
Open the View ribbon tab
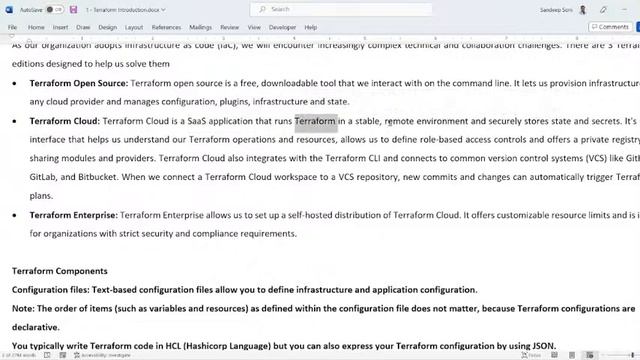(254, 27)
